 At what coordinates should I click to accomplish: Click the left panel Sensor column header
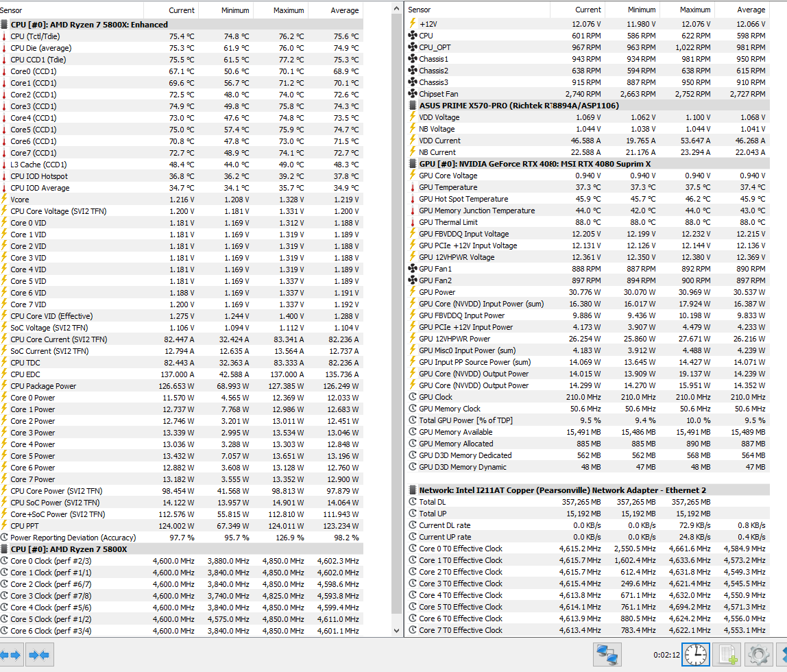(72, 10)
